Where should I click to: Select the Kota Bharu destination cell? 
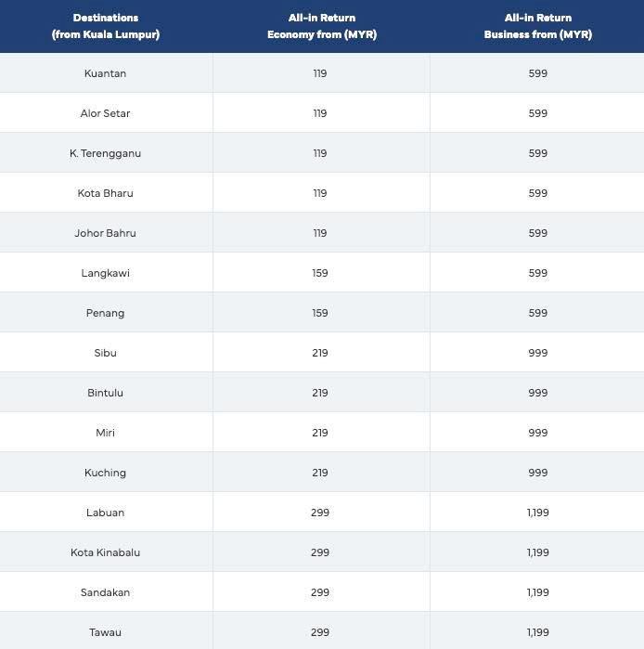pos(105,193)
